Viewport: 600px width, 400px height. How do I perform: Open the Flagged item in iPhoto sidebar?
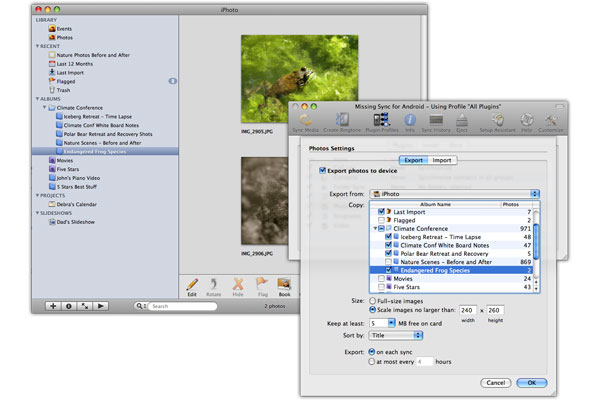point(62,81)
